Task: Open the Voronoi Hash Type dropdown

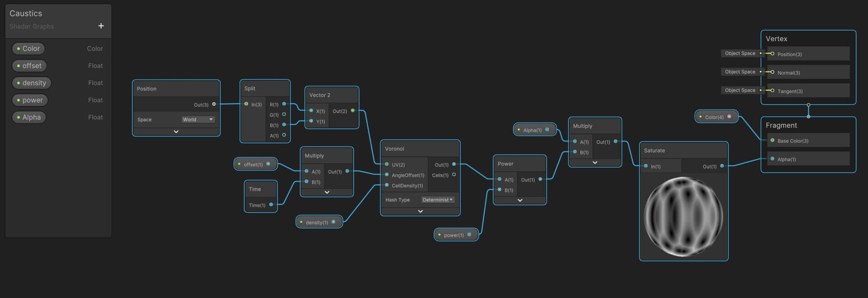Action: pos(438,199)
